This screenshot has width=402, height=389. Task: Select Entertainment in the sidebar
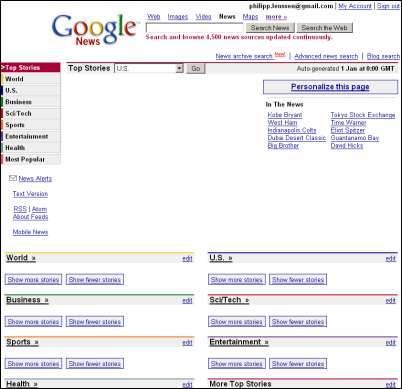click(x=30, y=136)
